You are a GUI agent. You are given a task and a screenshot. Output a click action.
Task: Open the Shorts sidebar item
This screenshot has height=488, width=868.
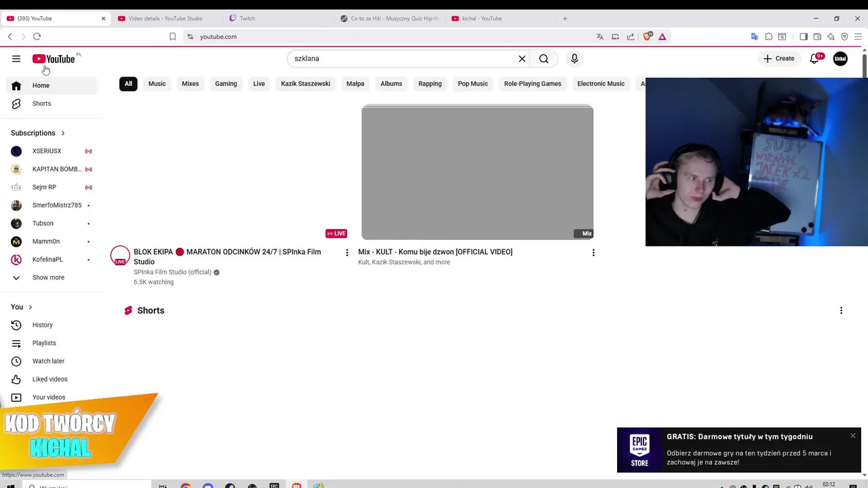[x=52, y=104]
